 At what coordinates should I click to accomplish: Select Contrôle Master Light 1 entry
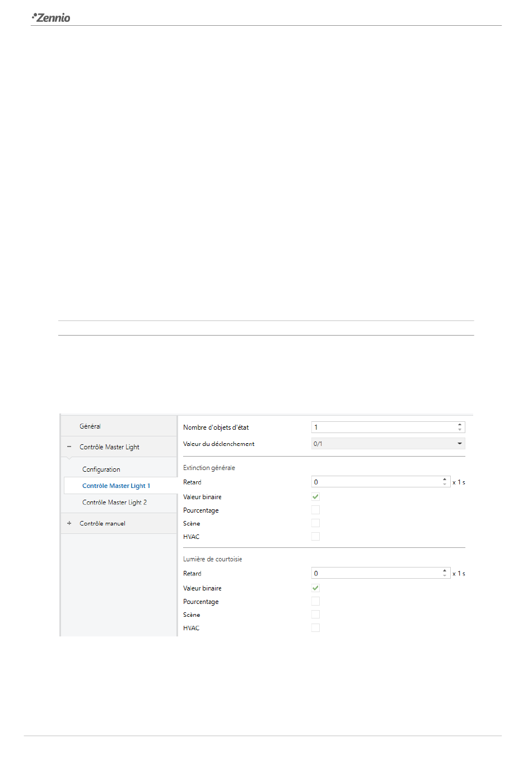pos(116,486)
